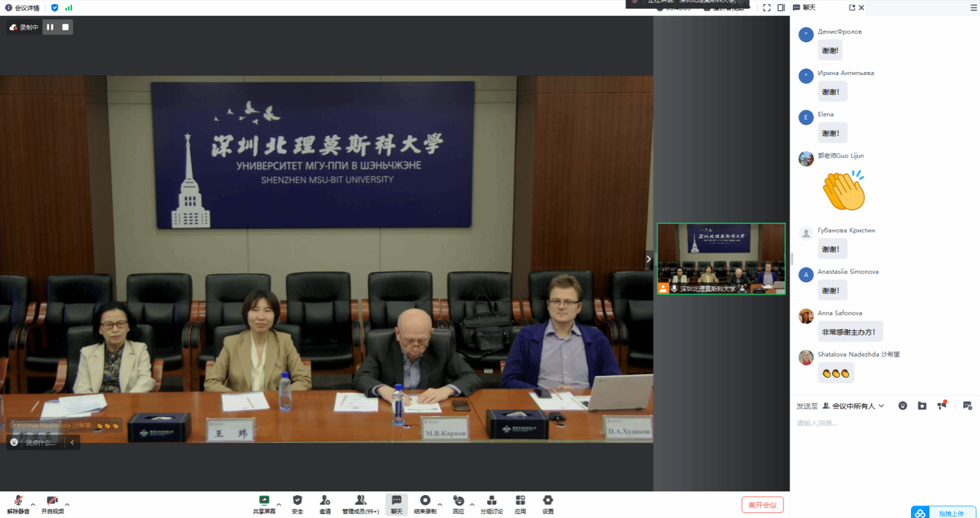The width and height of the screenshot is (980, 518).
Task: Expand arrow next to 共享屏幕
Action: (279, 504)
